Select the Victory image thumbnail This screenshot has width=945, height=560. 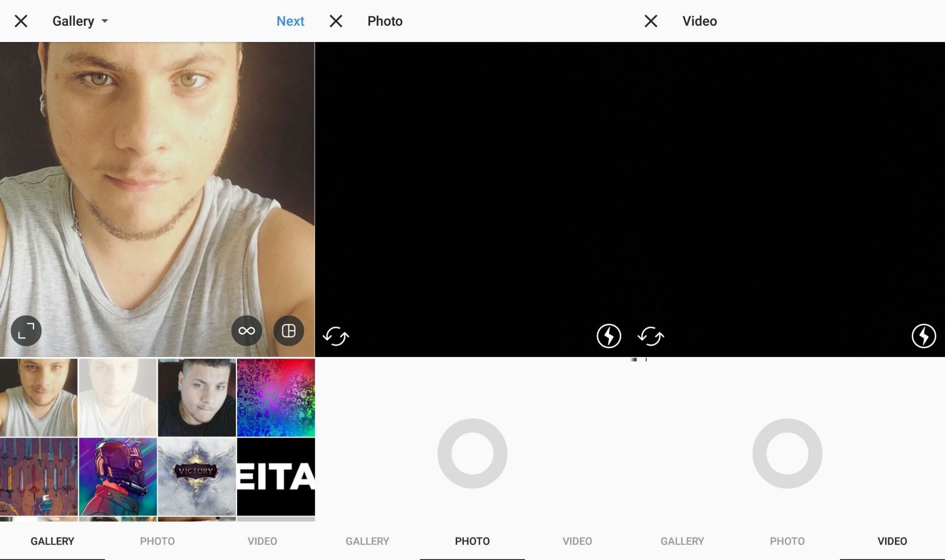197,477
